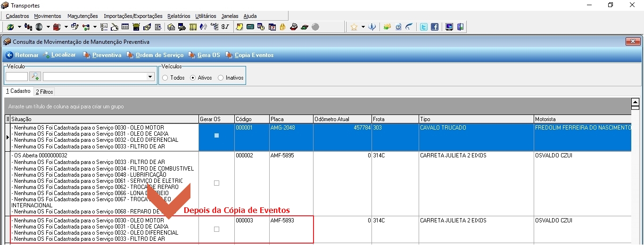Switch to the 2 Filtros tab
The width and height of the screenshot is (644, 245).
pos(44,91)
